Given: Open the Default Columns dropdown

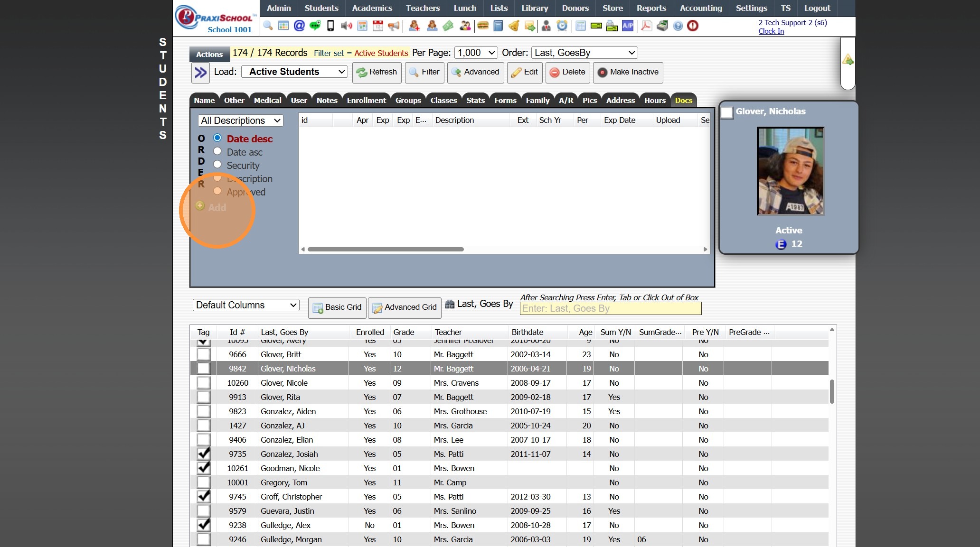Looking at the screenshot, I should pos(246,305).
